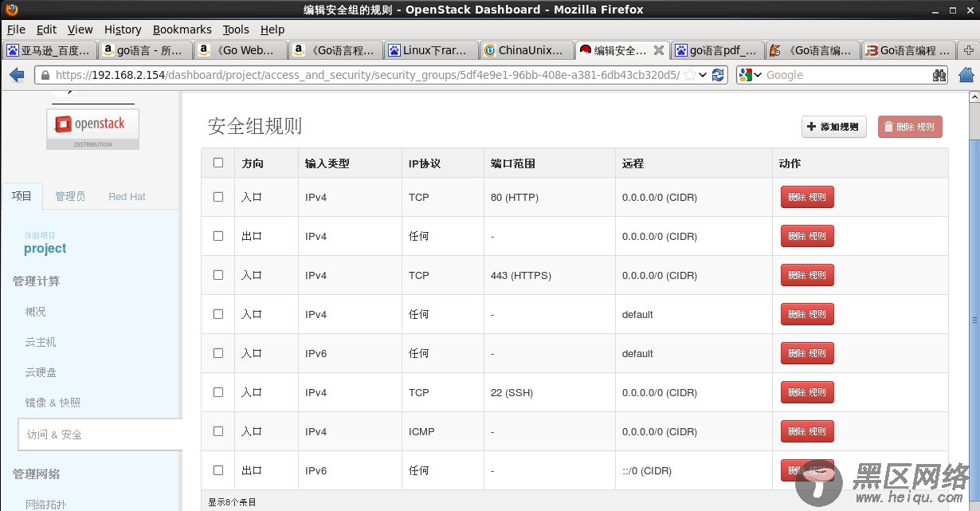Switch to the ChinaUnix browser tab

pyautogui.click(x=527, y=50)
